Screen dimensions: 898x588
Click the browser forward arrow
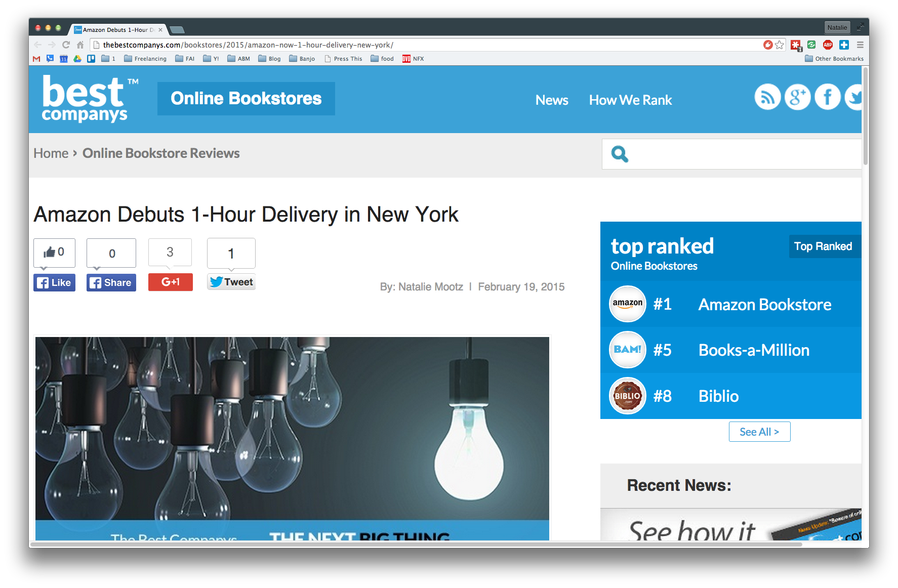[52, 45]
